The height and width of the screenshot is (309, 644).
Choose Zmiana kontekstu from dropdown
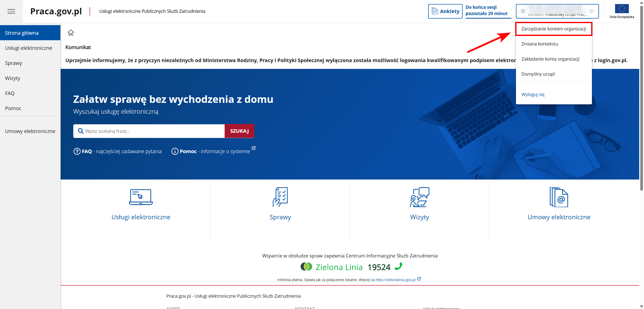coord(554,44)
